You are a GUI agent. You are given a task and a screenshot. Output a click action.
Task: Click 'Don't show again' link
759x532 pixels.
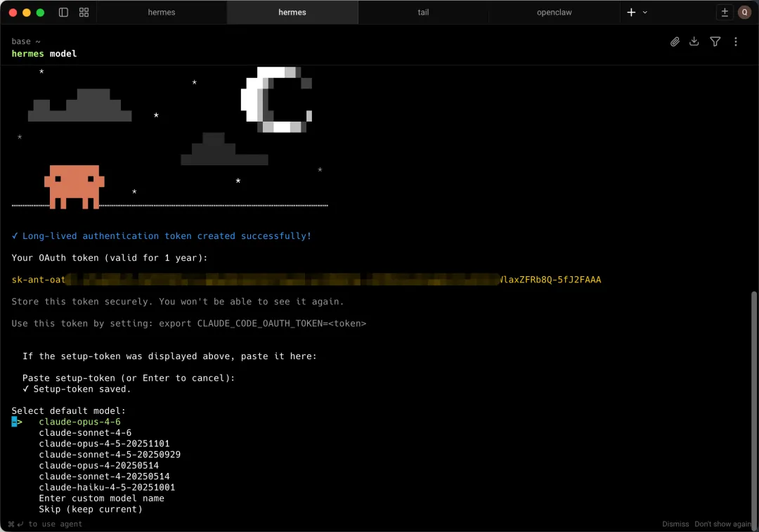coord(722,524)
